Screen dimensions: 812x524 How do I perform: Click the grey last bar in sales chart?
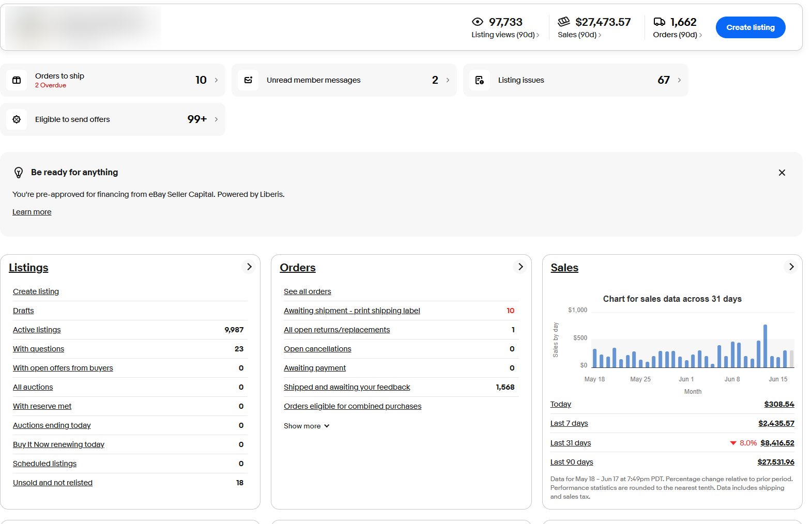click(x=791, y=359)
